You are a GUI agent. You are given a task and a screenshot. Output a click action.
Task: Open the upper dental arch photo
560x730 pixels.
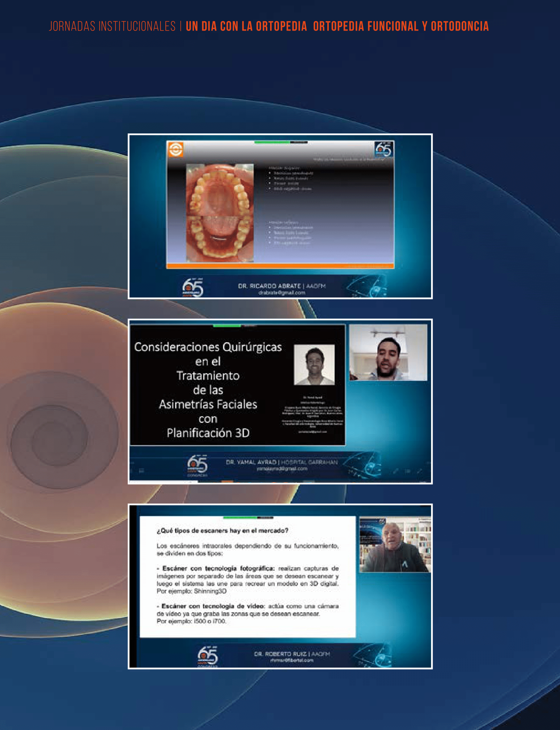(x=220, y=189)
